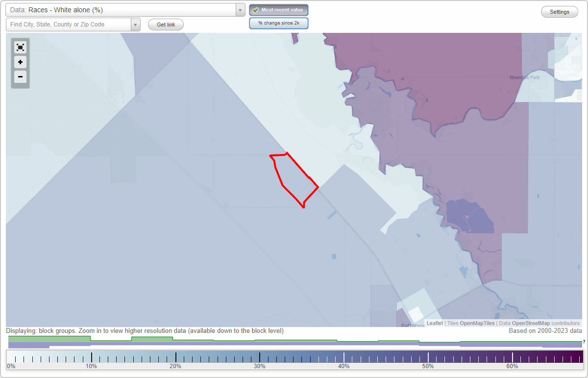Expand the city search dropdown arrow
The width and height of the screenshot is (588, 378).
tap(136, 24)
